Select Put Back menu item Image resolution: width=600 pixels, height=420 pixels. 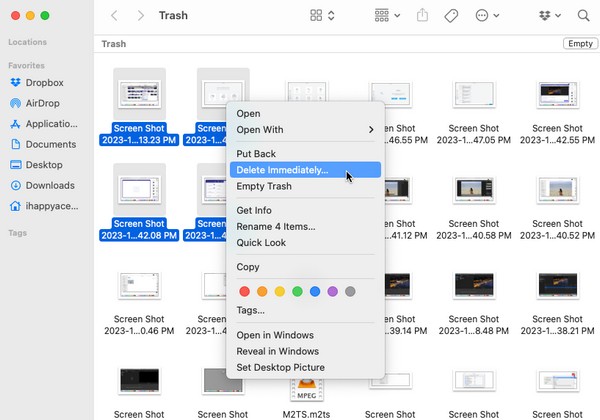256,154
